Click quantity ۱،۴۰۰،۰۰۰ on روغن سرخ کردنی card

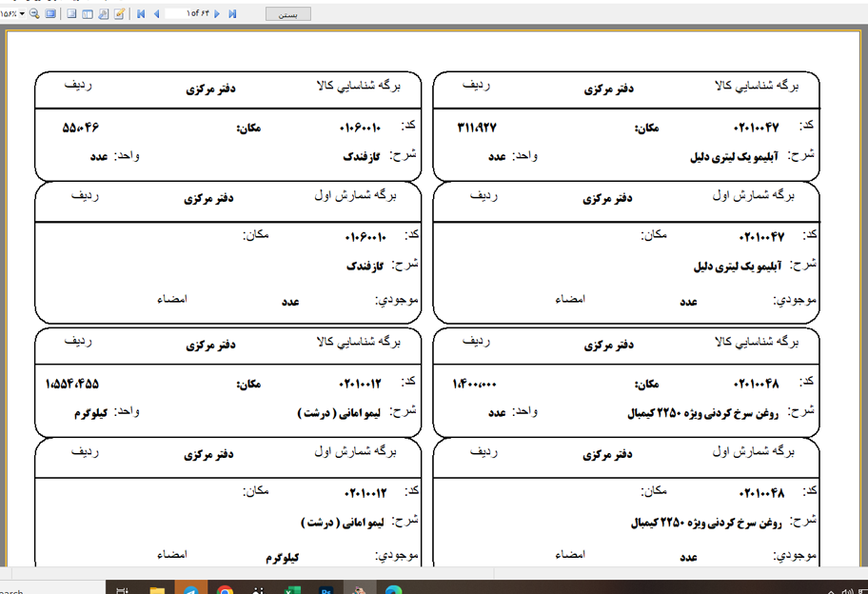coord(474,384)
